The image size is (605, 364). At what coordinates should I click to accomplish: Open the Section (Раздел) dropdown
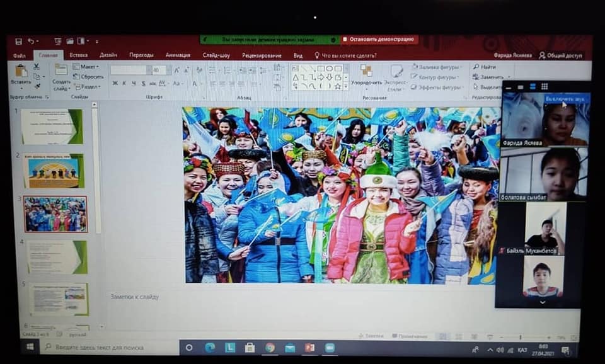[x=87, y=87]
